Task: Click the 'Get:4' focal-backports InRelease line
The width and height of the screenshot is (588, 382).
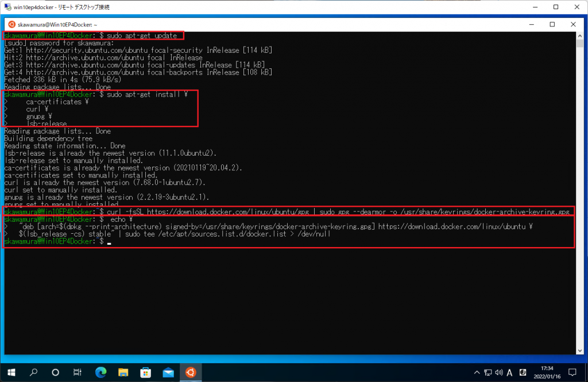Action: pos(138,72)
